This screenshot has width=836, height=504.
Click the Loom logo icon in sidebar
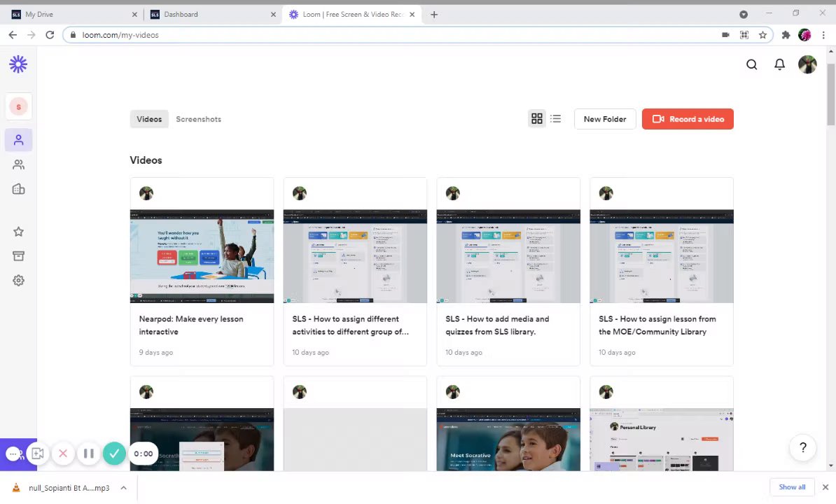18,64
